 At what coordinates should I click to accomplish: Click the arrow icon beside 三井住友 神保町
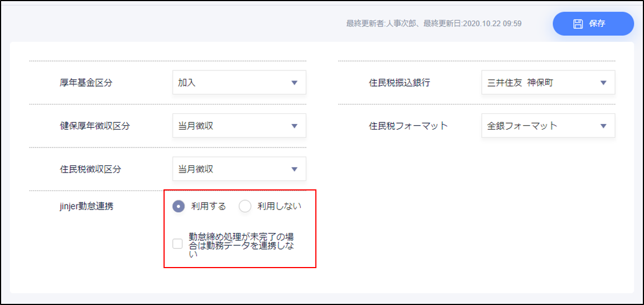(603, 83)
